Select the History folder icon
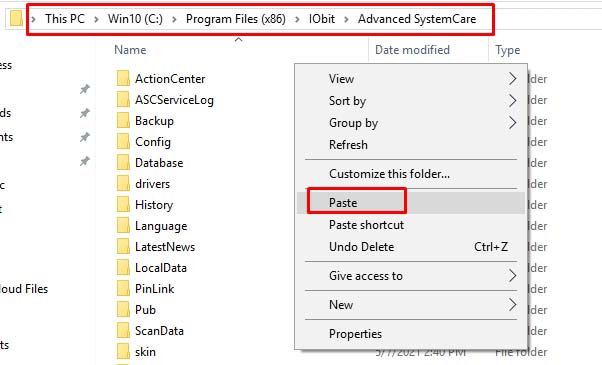The width and height of the screenshot is (602, 365). click(x=123, y=205)
